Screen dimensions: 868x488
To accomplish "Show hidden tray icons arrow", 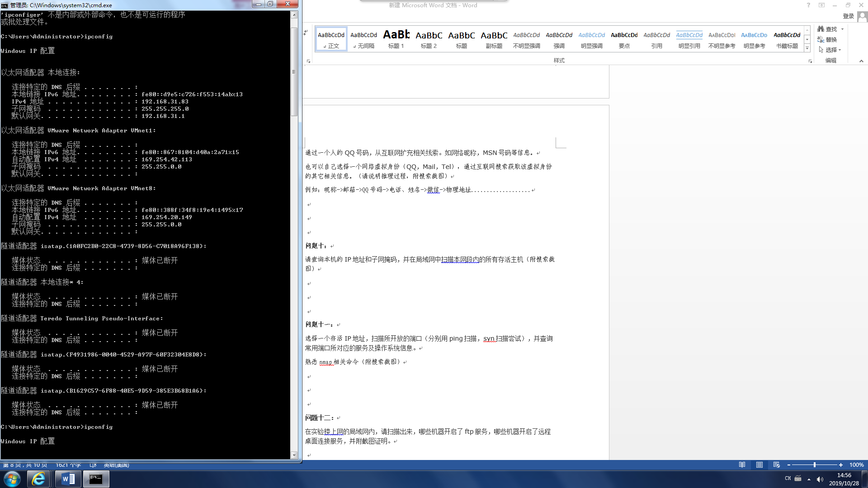I will [x=809, y=479].
